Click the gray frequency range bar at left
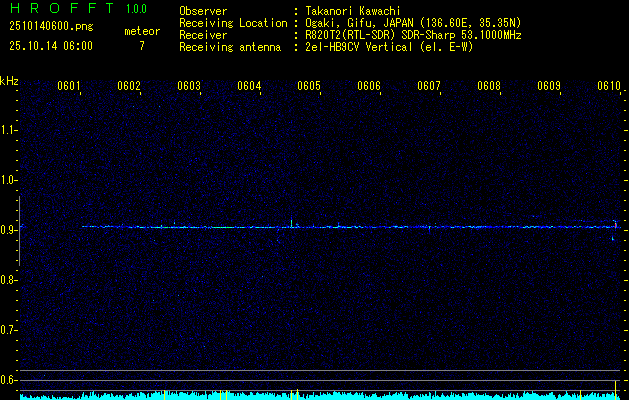Viewport: 629px width, 400px height. coord(19,231)
